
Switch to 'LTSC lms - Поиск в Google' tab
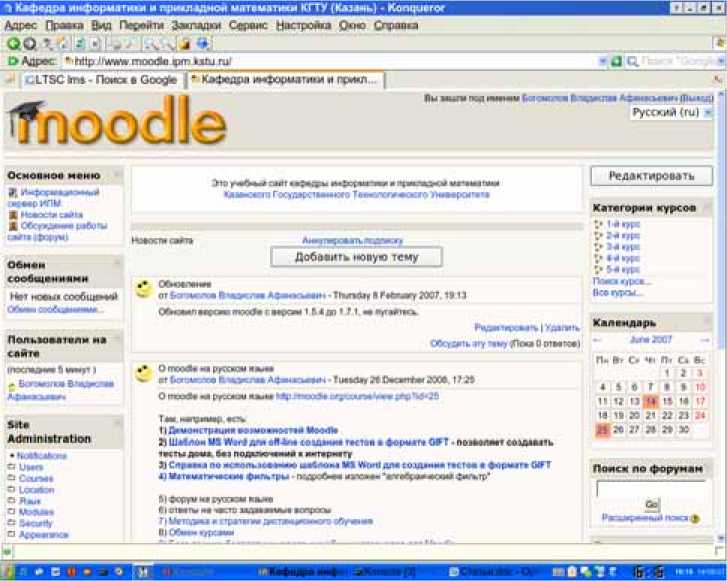pos(101,80)
